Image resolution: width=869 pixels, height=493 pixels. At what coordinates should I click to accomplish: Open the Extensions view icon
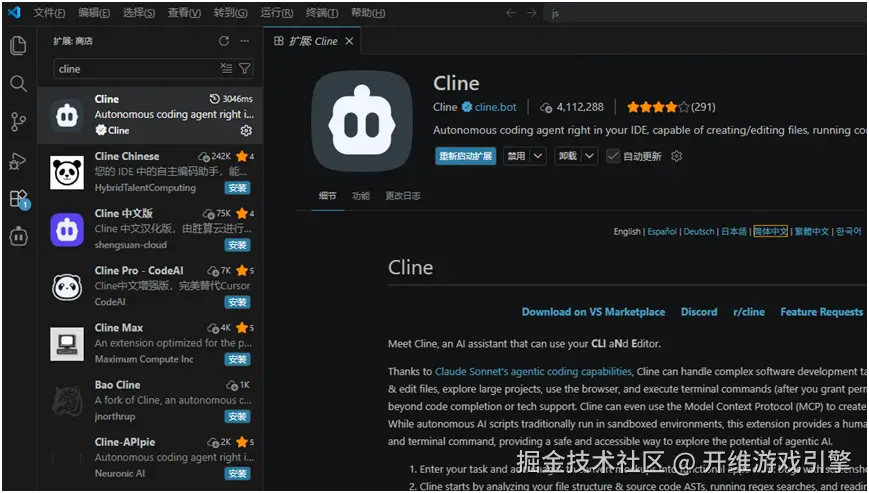pyautogui.click(x=19, y=199)
